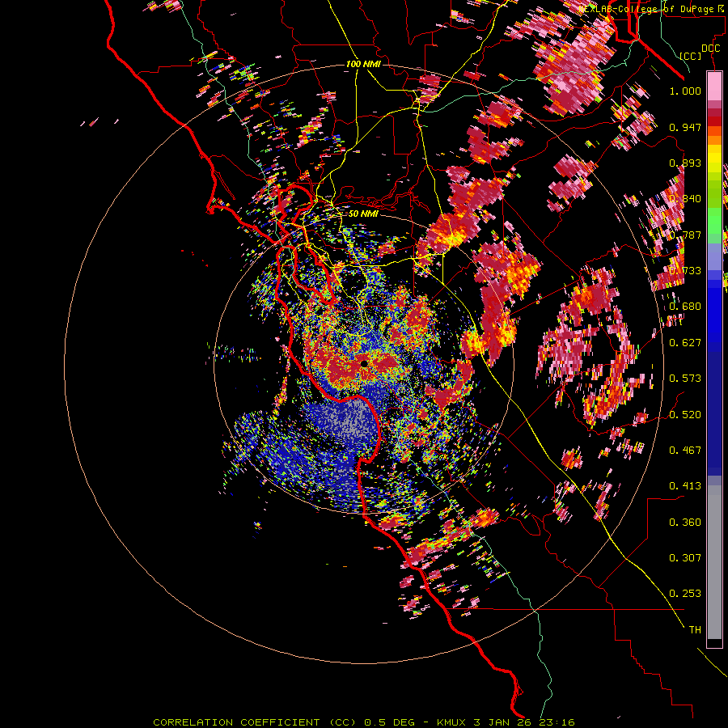Click the 0.787 scale label
Screen dimensions: 728x728
685,235
